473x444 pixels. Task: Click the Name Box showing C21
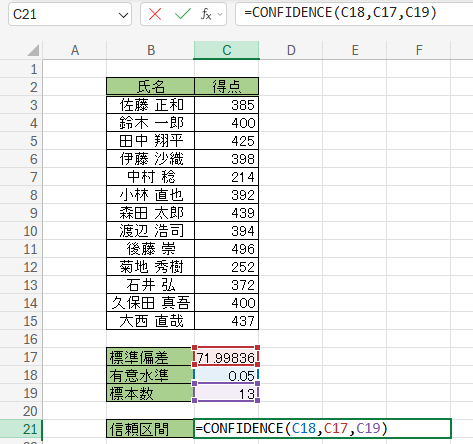click(70, 14)
